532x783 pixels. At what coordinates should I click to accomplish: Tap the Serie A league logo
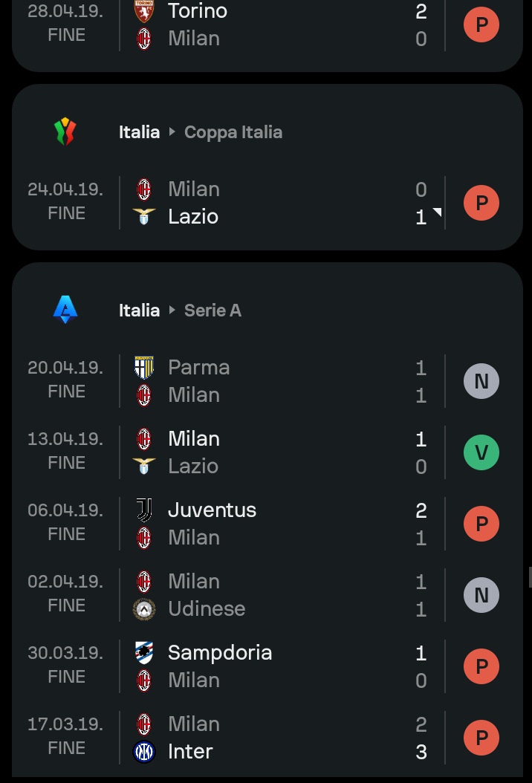(65, 310)
